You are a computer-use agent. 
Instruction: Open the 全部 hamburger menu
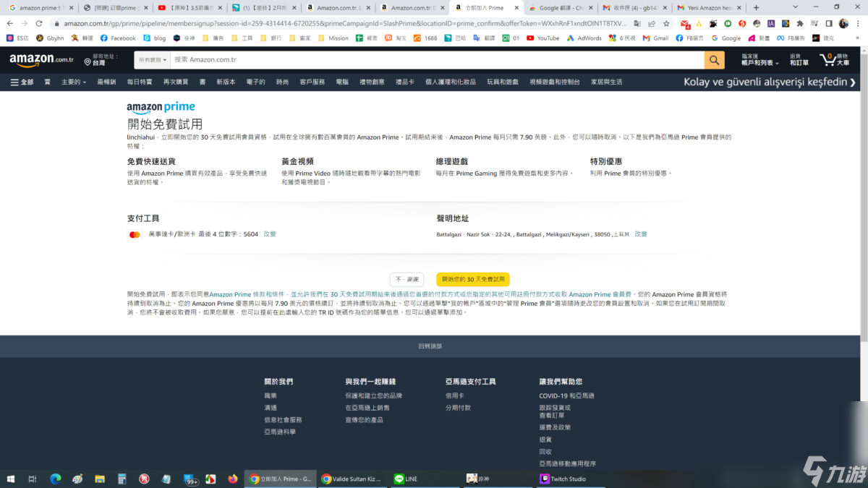click(x=22, y=82)
